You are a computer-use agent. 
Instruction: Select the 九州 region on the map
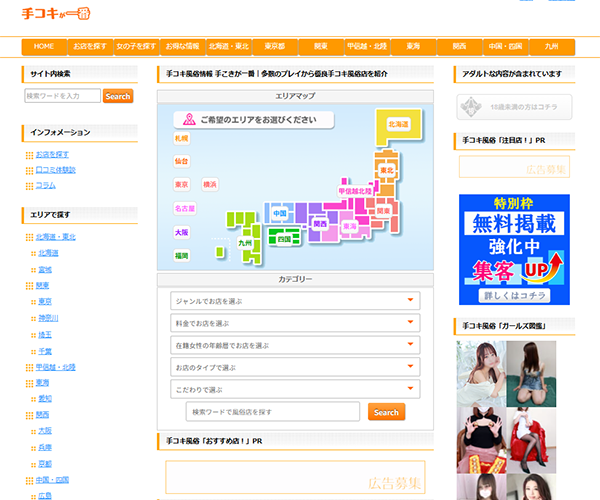(245, 242)
